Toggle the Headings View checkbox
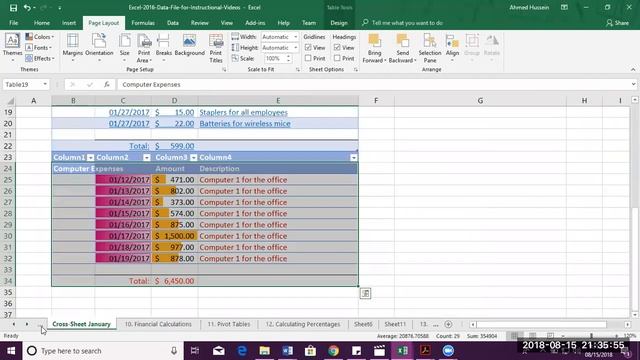Viewport: 640px width, 360px height. 337,48
